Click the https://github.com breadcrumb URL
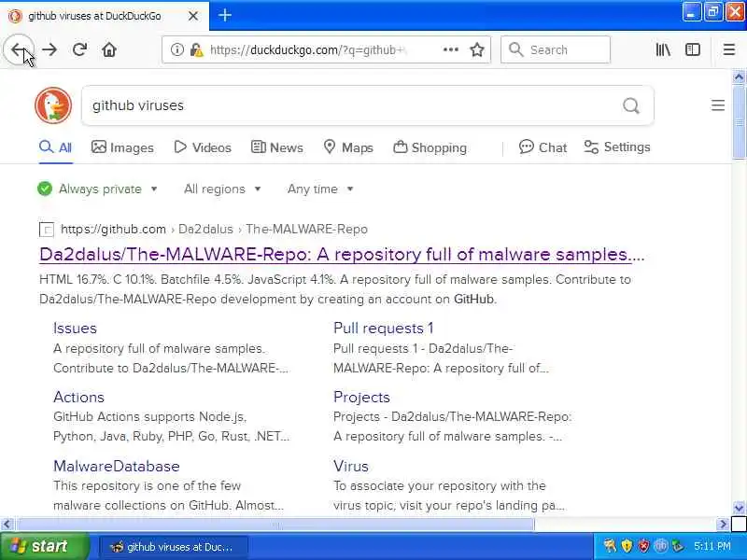This screenshot has width=747, height=560. pyautogui.click(x=113, y=230)
